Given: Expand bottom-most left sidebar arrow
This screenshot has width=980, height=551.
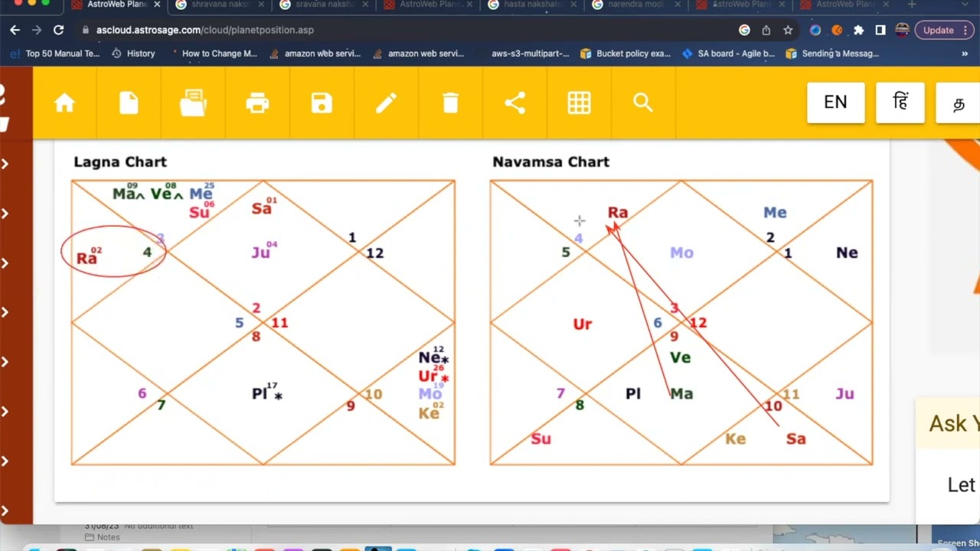Looking at the screenshot, I should pos(5,510).
